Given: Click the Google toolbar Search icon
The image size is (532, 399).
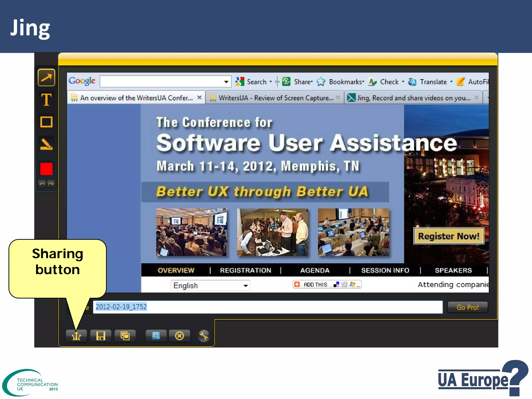Looking at the screenshot, I should point(240,82).
